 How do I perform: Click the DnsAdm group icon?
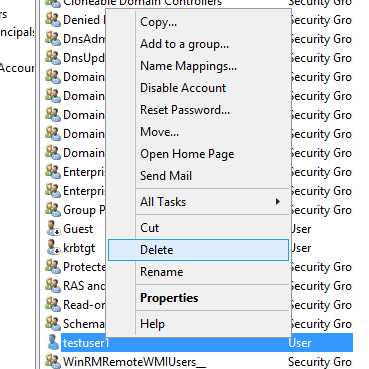click(x=53, y=39)
